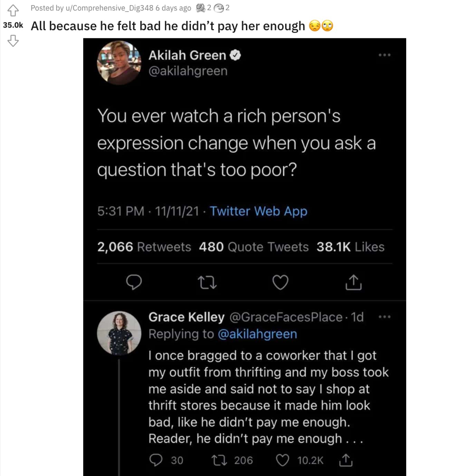
Task: Click the reply icon under Akilah's tweet
Action: click(x=134, y=282)
